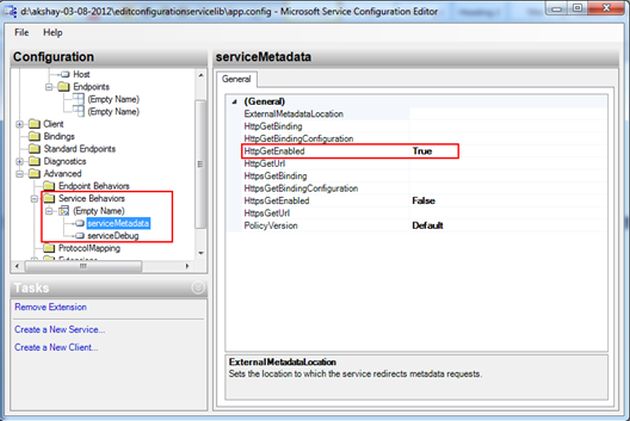Expand the Client tree node
Screen dimensions: 630x421
19,124
